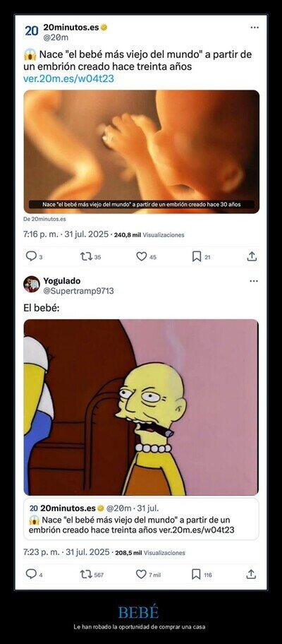View the Simpsons meme image
The image size is (282, 644).
point(141,407)
